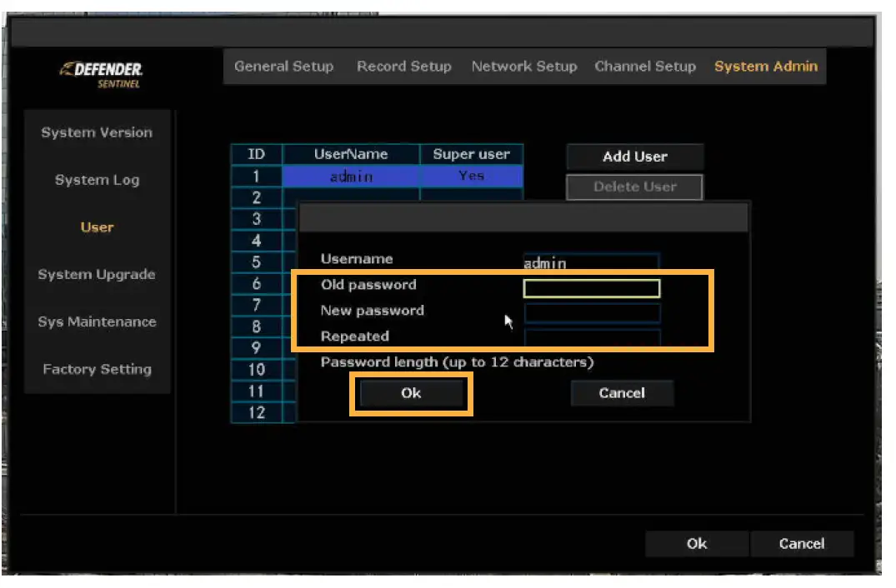Select row ID 3 in user table
The height and width of the screenshot is (588, 896).
256,219
